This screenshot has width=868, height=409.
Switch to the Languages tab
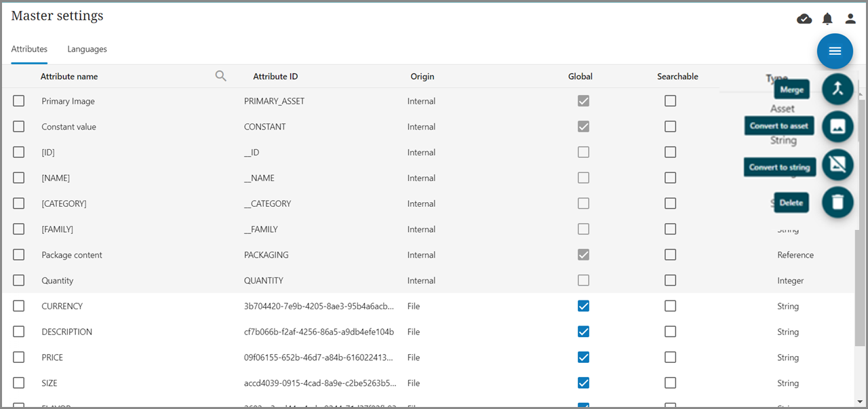point(87,50)
